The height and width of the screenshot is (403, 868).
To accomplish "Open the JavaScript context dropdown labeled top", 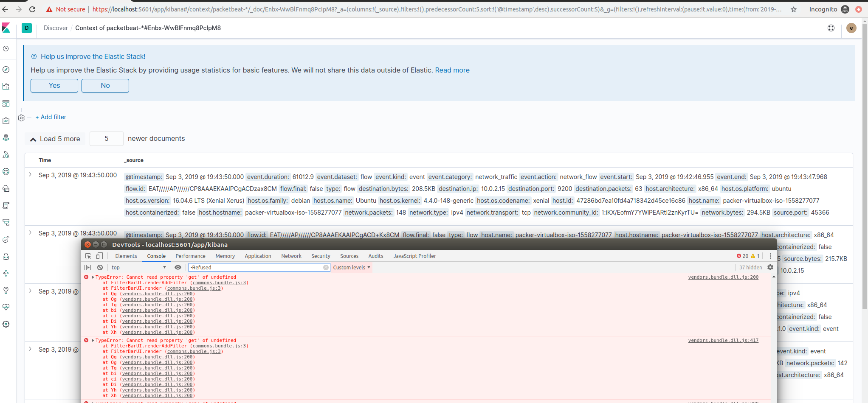I will coord(136,267).
